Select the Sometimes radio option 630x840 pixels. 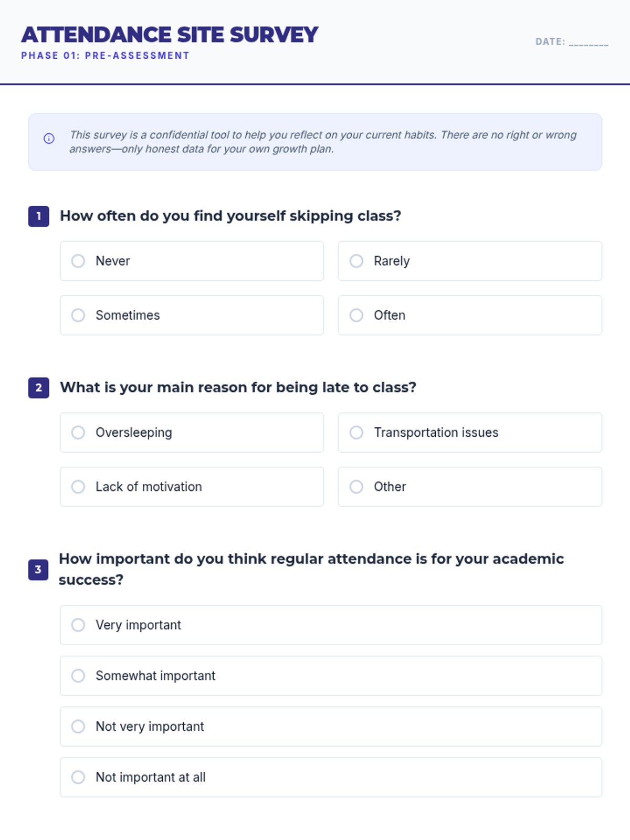point(78,315)
